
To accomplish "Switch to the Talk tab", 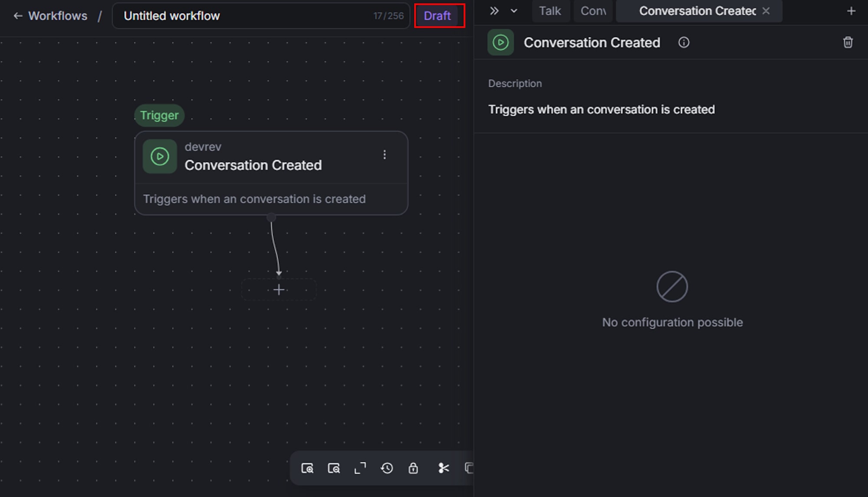I will 550,11.
